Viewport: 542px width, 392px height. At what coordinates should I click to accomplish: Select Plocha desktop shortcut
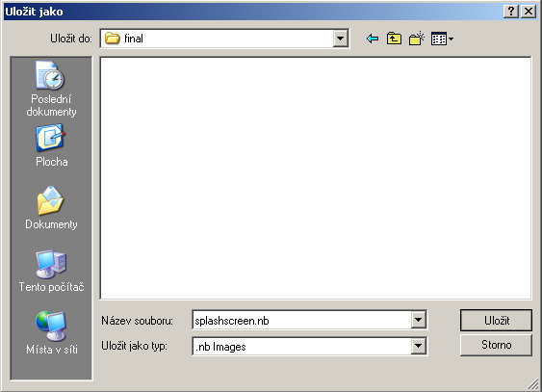point(51,146)
